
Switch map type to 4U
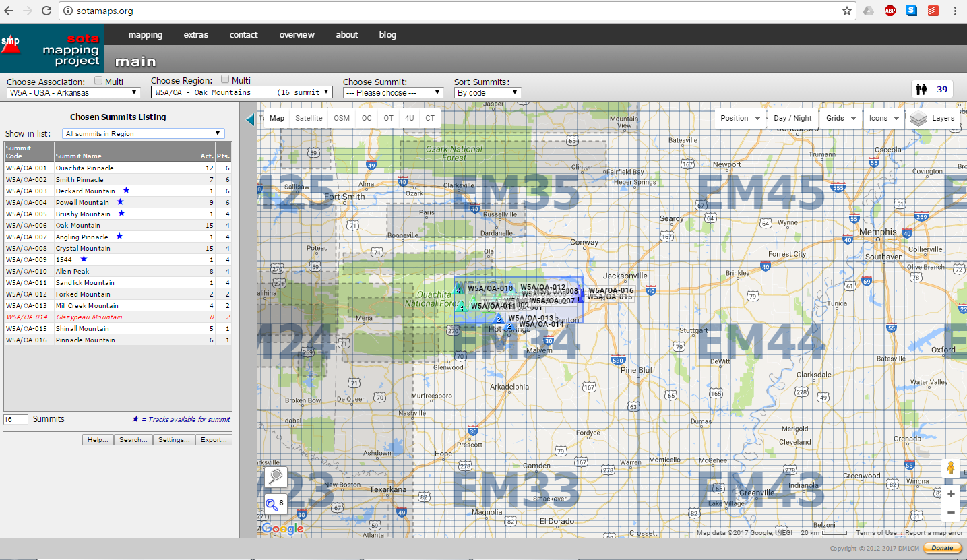(x=410, y=118)
